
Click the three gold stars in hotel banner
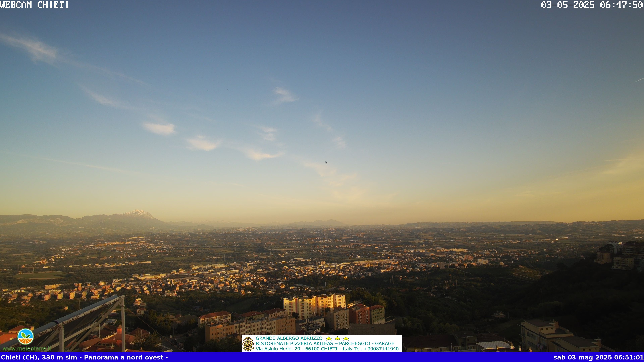pos(337,338)
